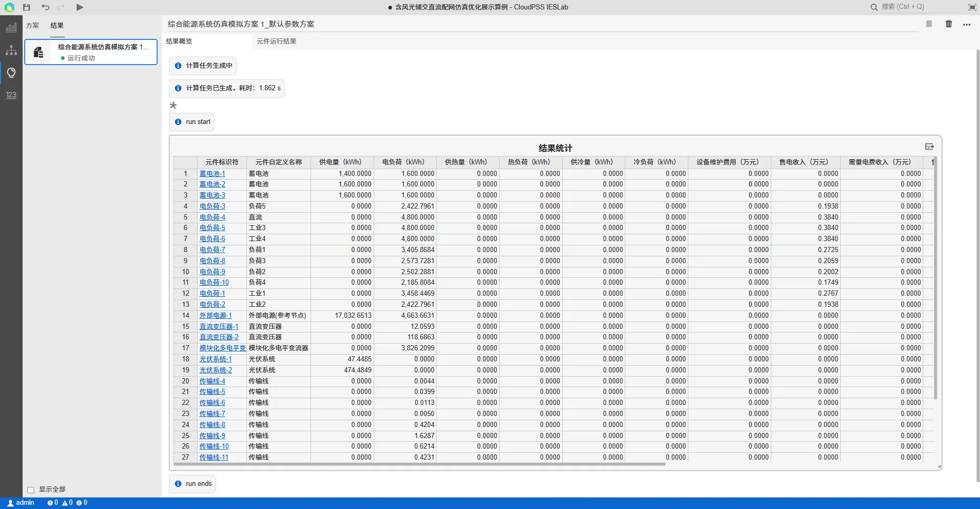Viewport: 980px width, 509px height.
Task: Click the 元件自定义名称 column header
Action: [278, 162]
